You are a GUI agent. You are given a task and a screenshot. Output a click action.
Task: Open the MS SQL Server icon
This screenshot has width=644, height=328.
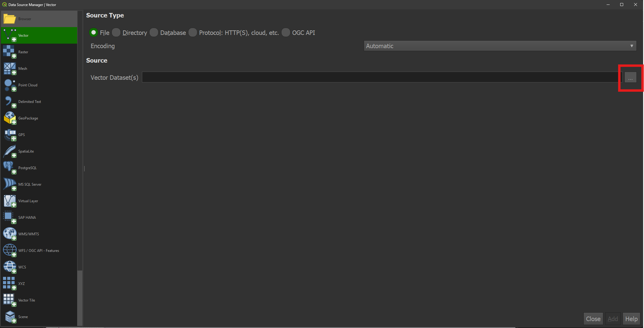[x=9, y=184]
